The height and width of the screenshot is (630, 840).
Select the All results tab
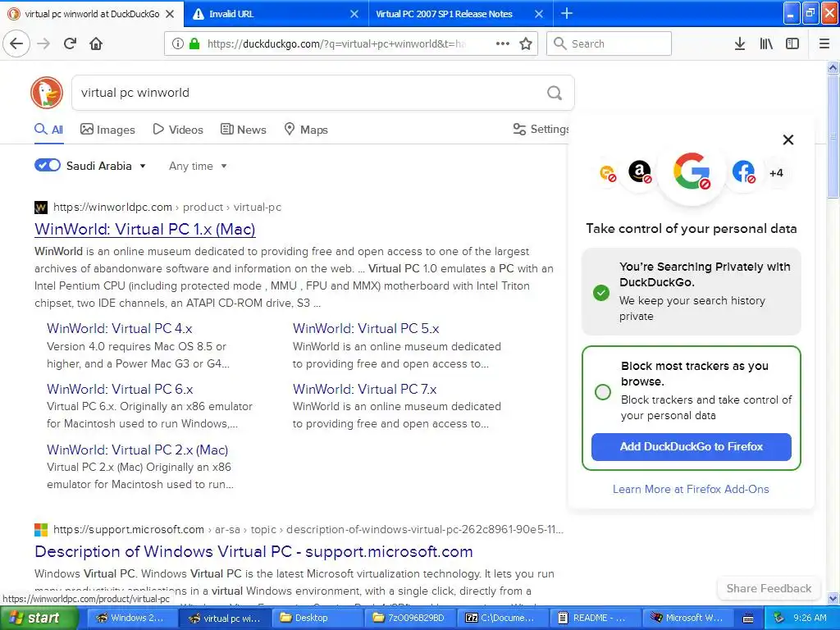(48, 130)
